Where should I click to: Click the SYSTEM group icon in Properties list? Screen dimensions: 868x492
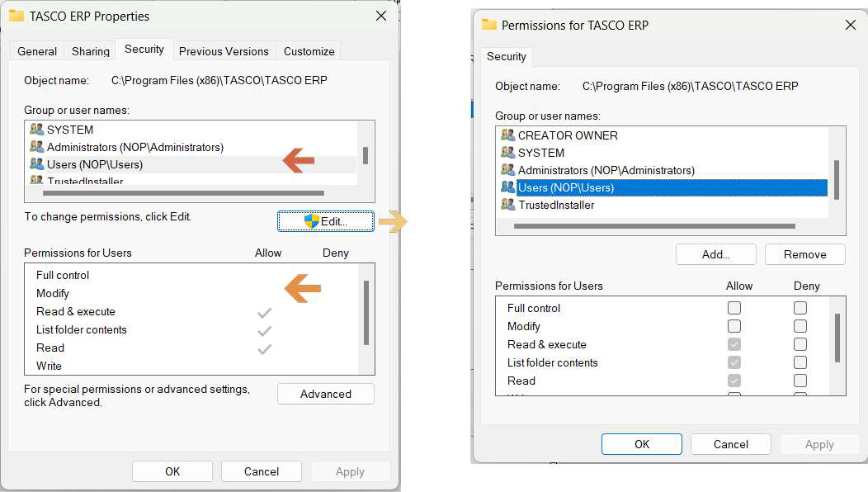[x=36, y=130]
